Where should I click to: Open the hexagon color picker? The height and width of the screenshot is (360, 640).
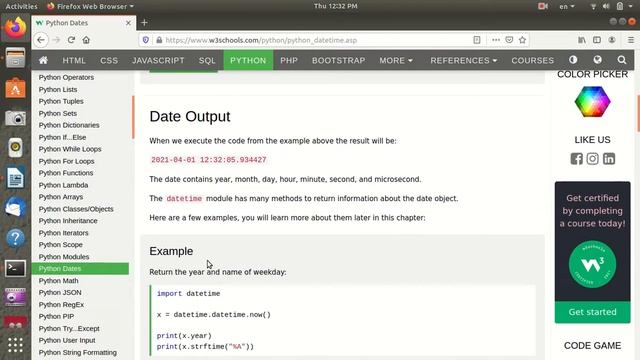(592, 102)
